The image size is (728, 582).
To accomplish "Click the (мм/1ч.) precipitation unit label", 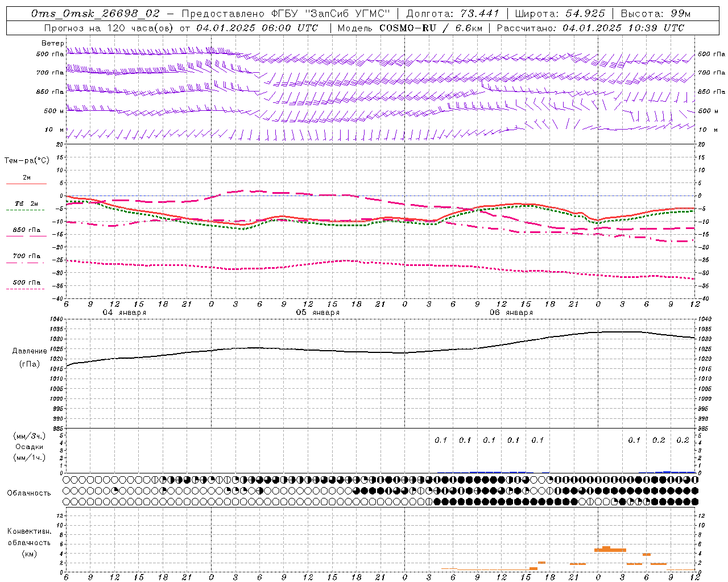I will pyautogui.click(x=30, y=458).
